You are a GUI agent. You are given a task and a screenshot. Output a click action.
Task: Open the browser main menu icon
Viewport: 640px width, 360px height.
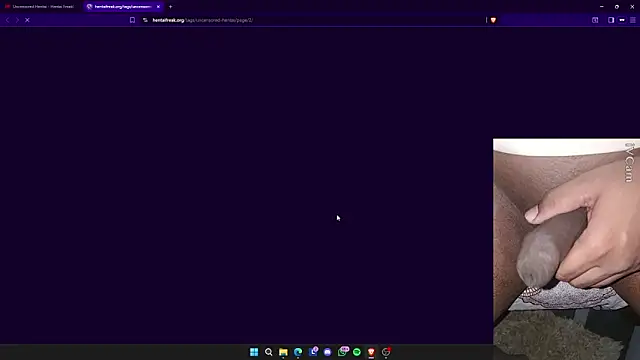(x=633, y=20)
